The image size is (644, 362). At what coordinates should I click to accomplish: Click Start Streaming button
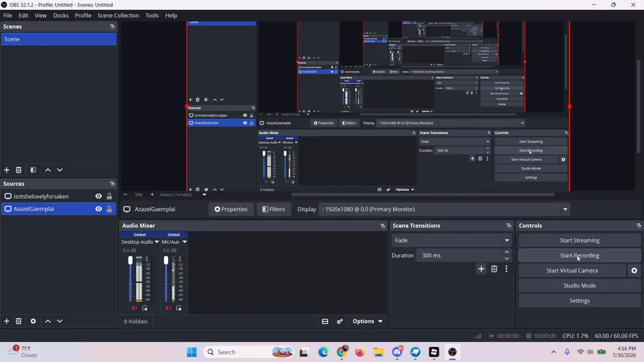580,240
